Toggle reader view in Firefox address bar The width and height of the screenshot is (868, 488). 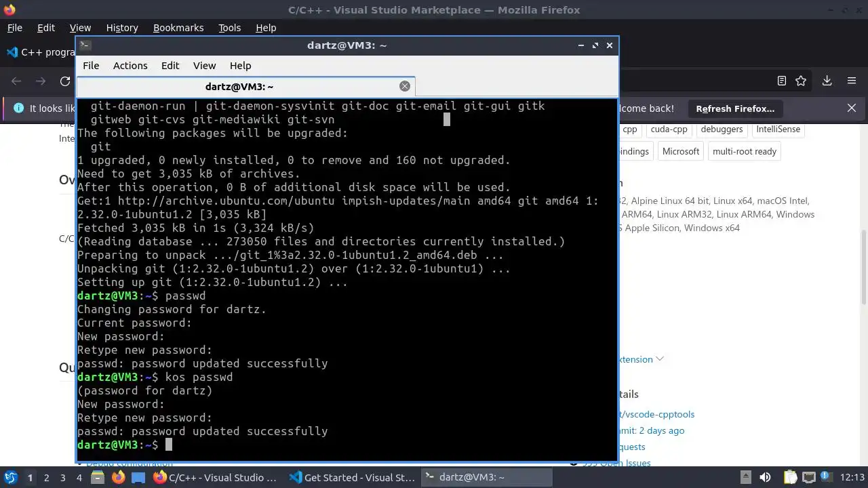(781, 81)
